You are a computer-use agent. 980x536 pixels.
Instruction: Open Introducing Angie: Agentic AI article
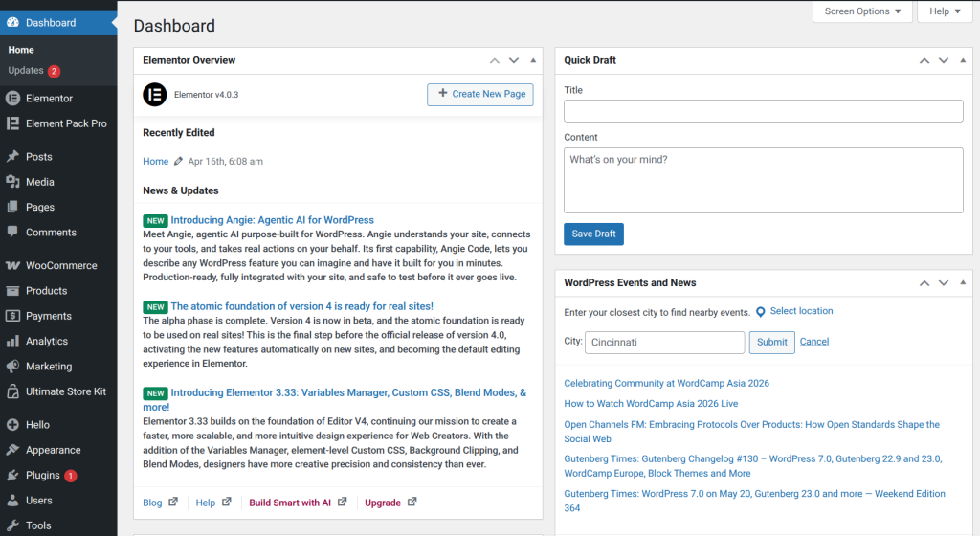pyautogui.click(x=273, y=220)
